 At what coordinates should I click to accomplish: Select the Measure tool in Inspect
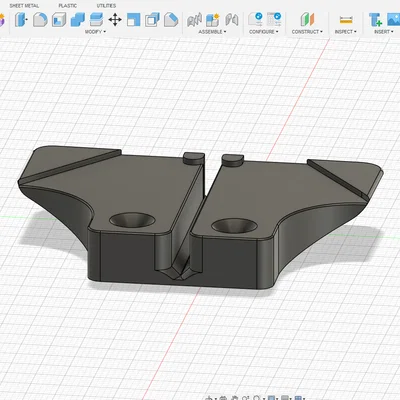point(346,20)
